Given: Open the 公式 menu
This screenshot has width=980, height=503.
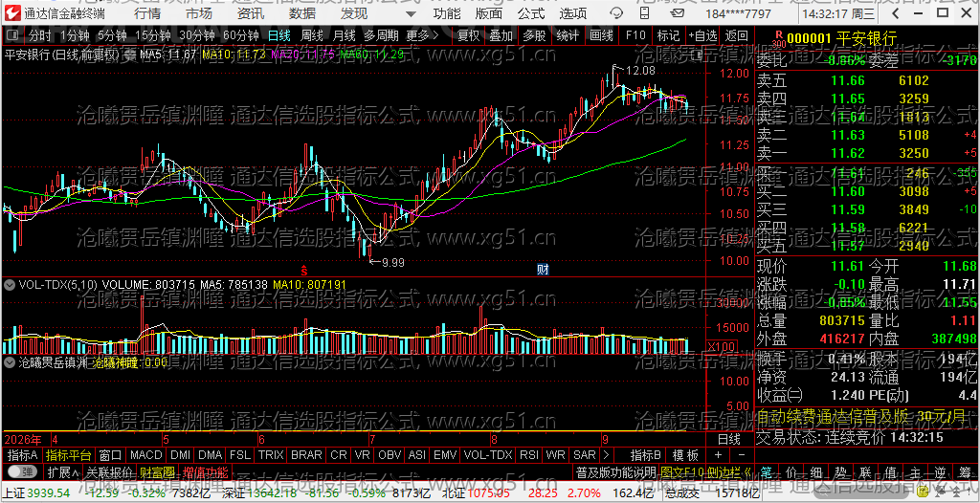Looking at the screenshot, I should click(531, 13).
